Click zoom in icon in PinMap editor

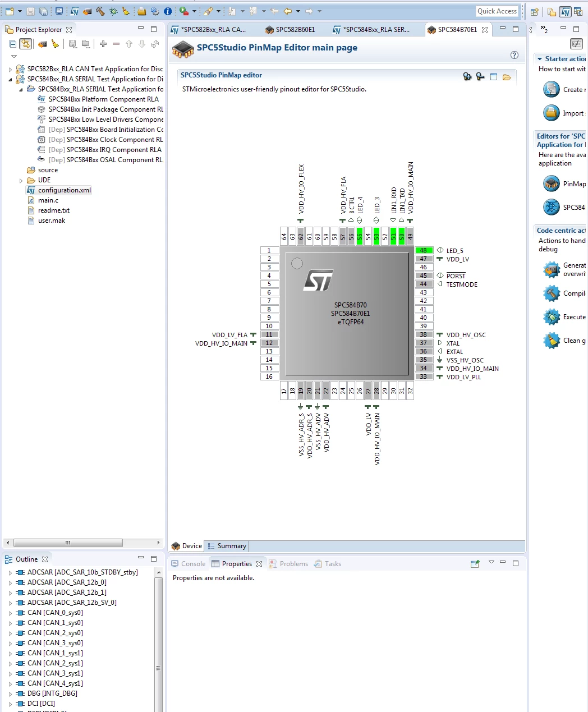click(x=467, y=77)
